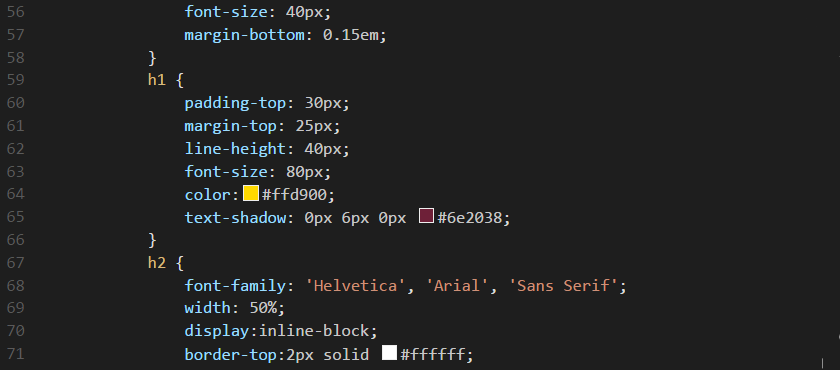Open the white #ffffff color swatch
The width and height of the screenshot is (840, 370).
pos(389,352)
